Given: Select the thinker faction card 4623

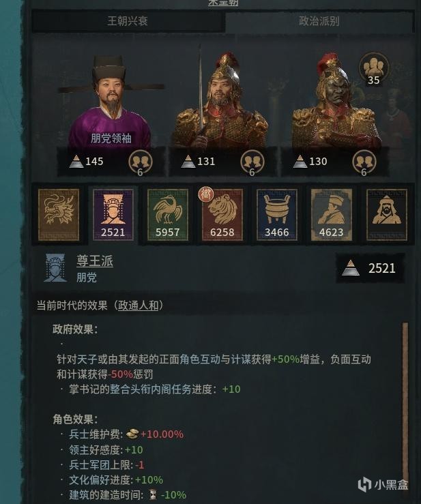Looking at the screenshot, I should point(332,215).
